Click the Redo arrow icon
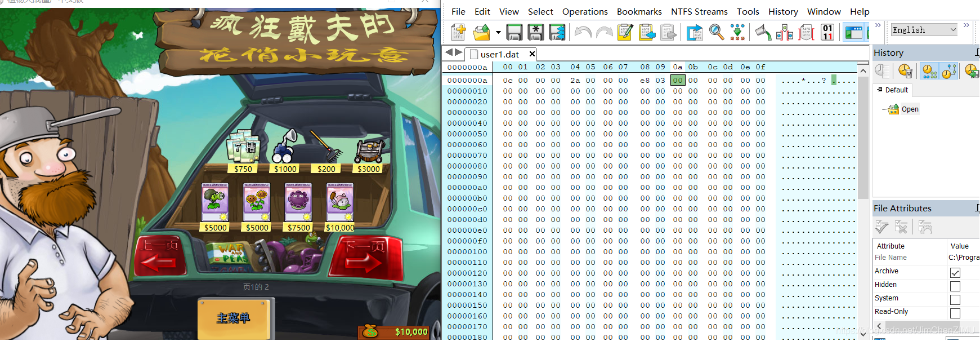 coord(604,32)
